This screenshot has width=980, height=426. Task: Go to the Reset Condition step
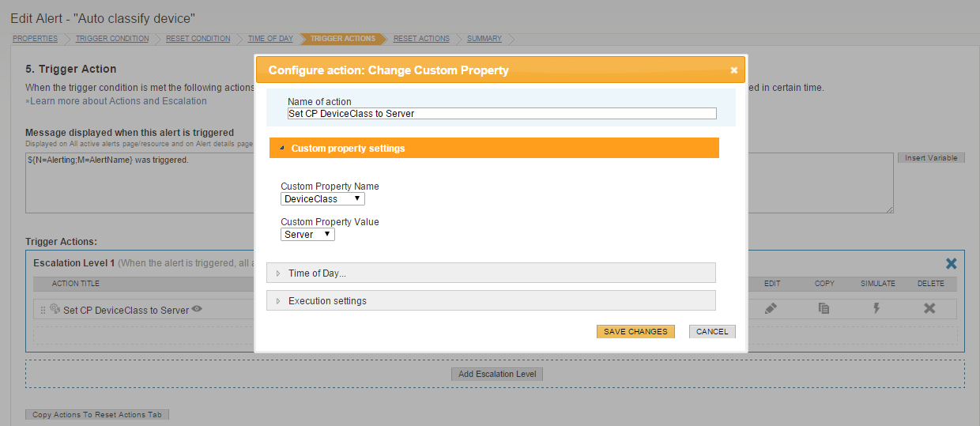pyautogui.click(x=198, y=39)
